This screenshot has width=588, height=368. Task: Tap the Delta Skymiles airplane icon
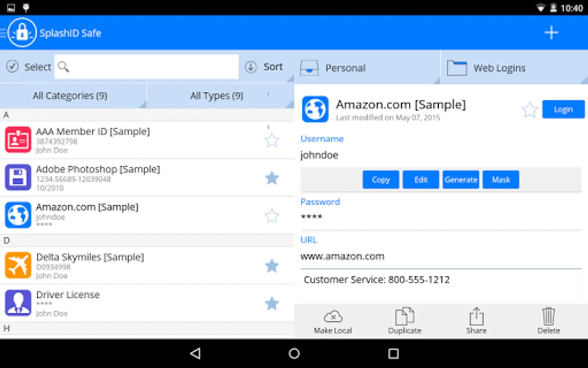(x=18, y=265)
